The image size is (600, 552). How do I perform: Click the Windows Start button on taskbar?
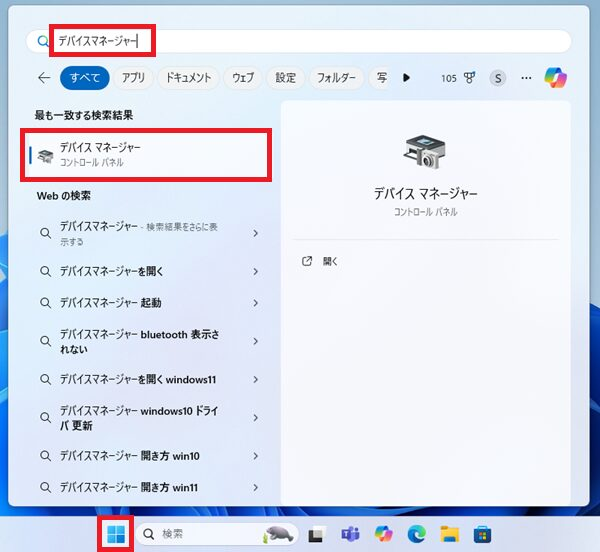[x=116, y=534]
